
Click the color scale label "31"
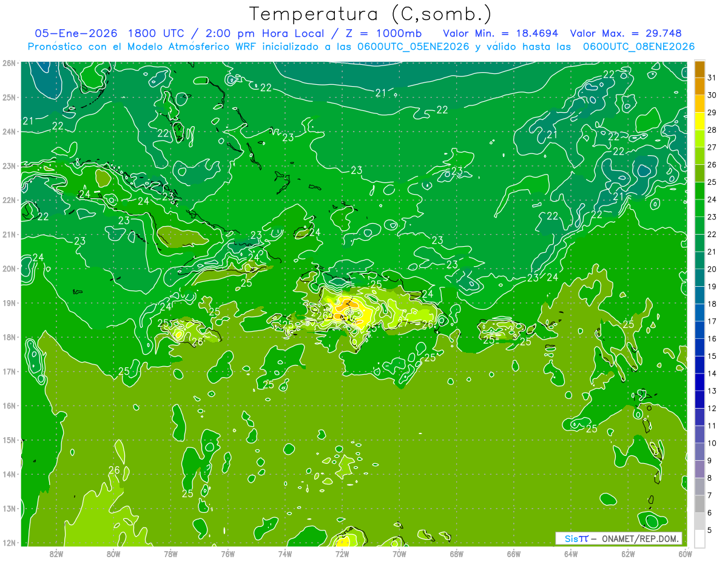(x=712, y=78)
